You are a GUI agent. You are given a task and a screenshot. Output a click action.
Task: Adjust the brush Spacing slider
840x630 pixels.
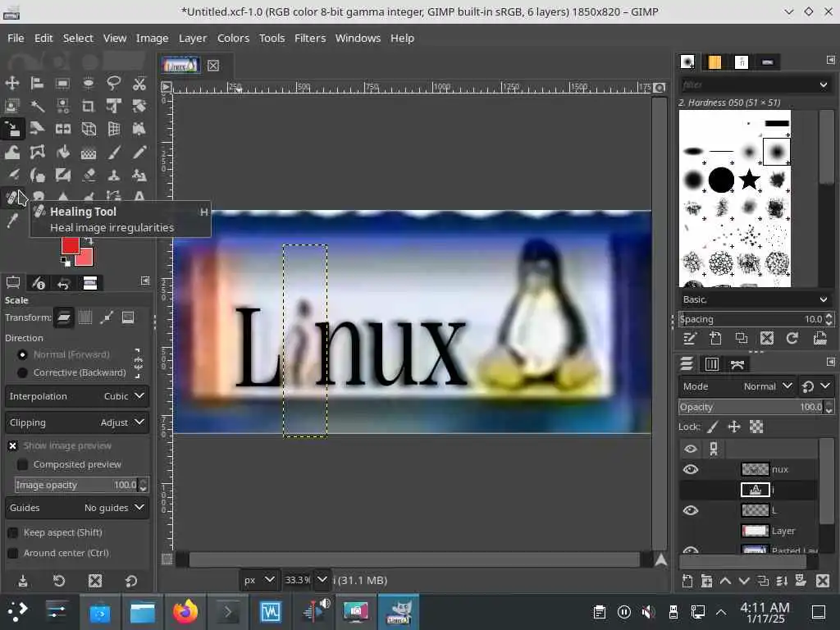pos(751,319)
